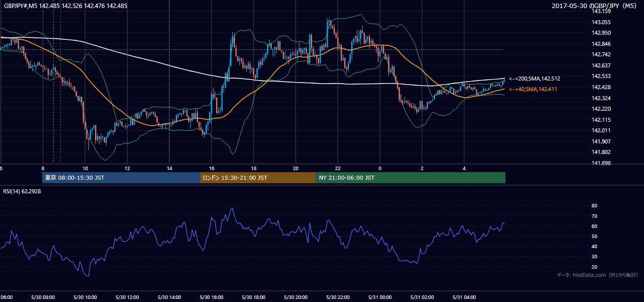
Task: Click the 5/31 02:00 time axis label
Action: [422, 297]
